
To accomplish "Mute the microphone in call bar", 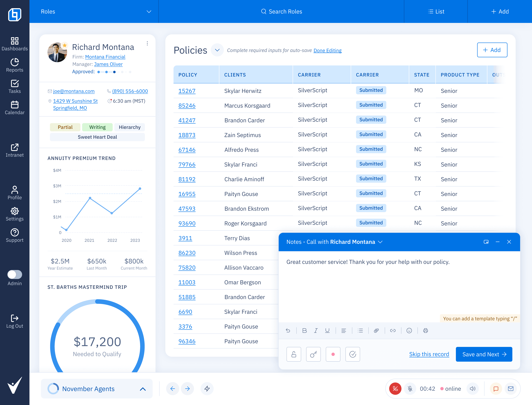I will click(x=410, y=389).
